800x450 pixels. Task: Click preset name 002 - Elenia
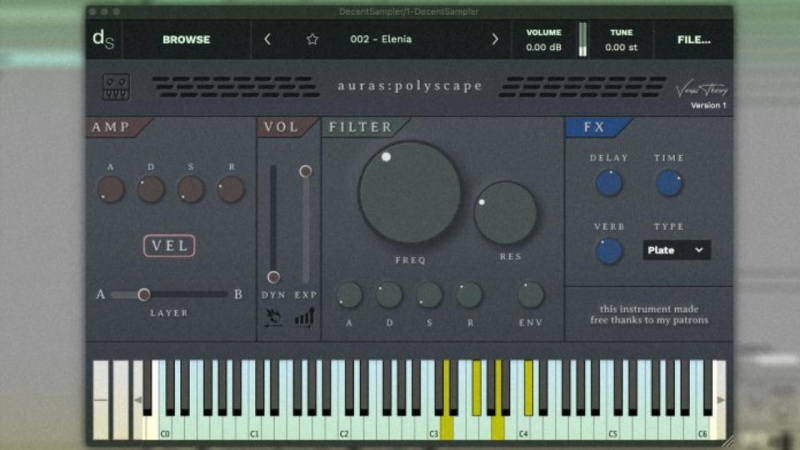(x=381, y=39)
